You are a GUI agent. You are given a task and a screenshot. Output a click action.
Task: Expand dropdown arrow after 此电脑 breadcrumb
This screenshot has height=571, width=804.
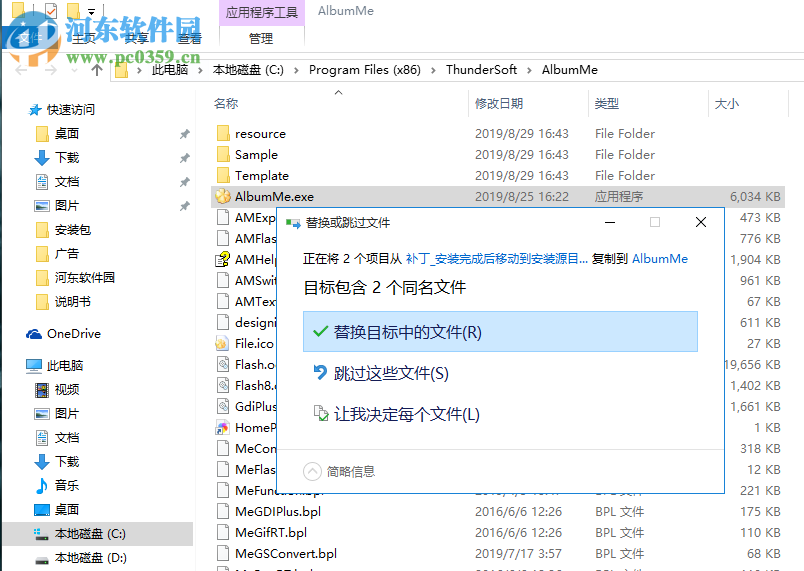[x=200, y=70]
